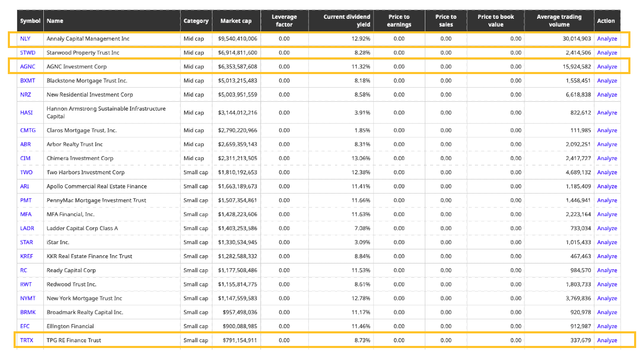This screenshot has height=360, width=644.
Task: Open the HASI symbol link
Action: point(26,113)
